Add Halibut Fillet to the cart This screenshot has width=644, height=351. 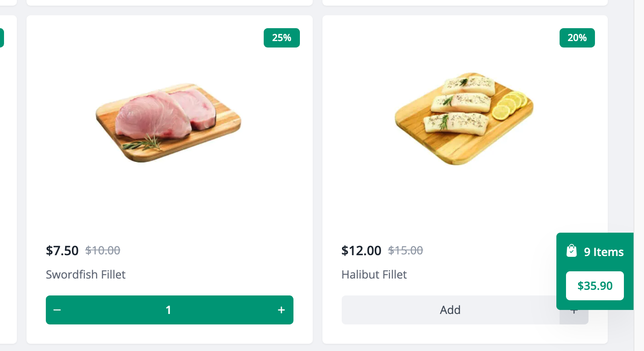tap(450, 310)
